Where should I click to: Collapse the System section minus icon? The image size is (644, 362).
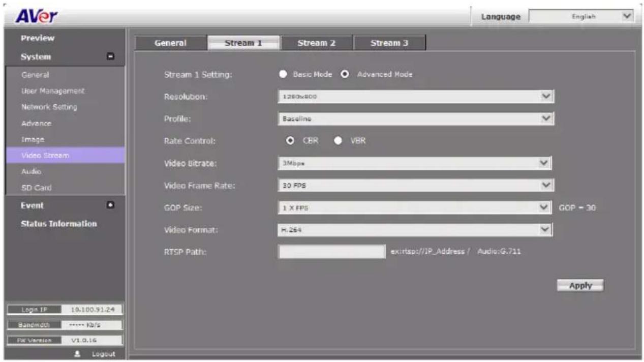(x=110, y=57)
